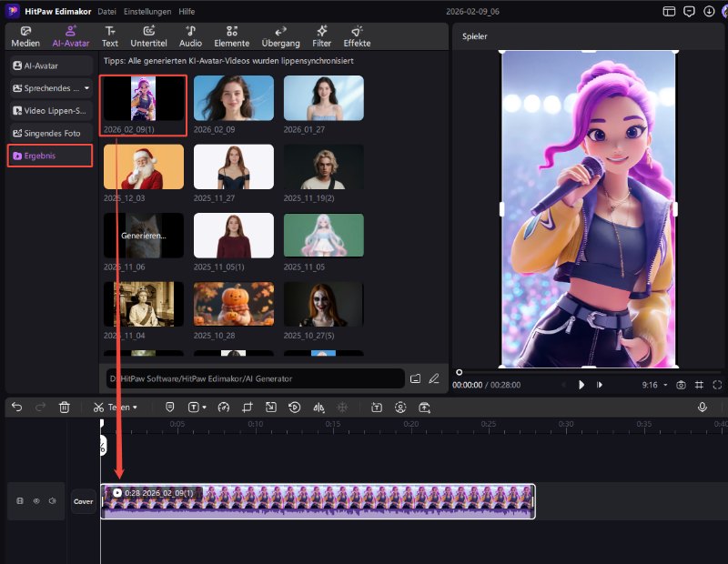Viewport: 728px width, 564px height.
Task: Click the microphone voiceover icon
Action: coord(703,408)
